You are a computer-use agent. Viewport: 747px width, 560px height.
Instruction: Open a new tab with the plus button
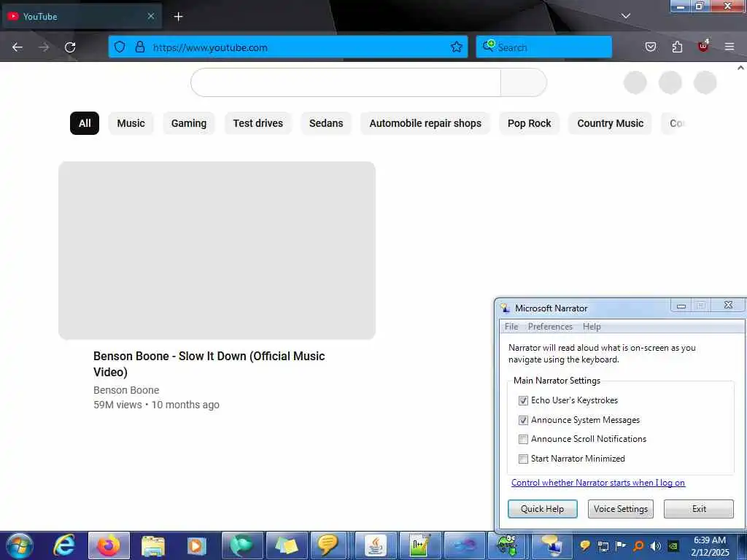(178, 17)
